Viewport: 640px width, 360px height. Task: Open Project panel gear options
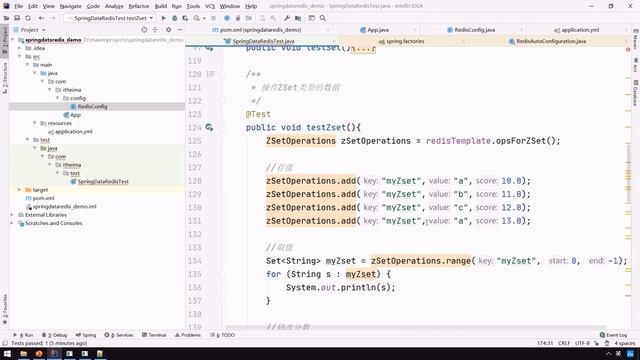(168, 30)
